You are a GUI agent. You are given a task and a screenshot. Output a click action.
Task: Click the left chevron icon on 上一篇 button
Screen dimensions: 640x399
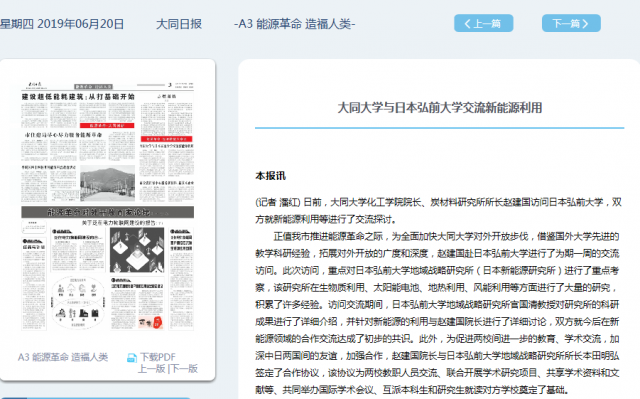[467, 24]
